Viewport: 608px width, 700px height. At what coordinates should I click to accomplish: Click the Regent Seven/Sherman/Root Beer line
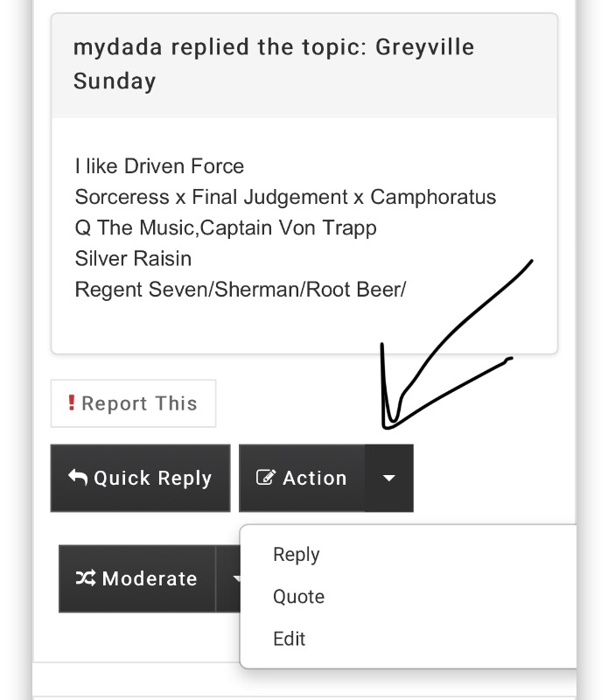[241, 290]
